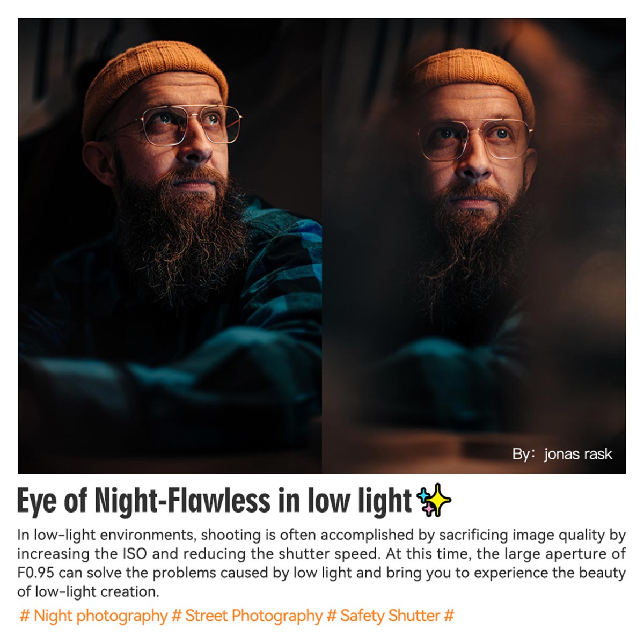
Task: Click the word F0.95 in the paragraph
Action: (35, 573)
